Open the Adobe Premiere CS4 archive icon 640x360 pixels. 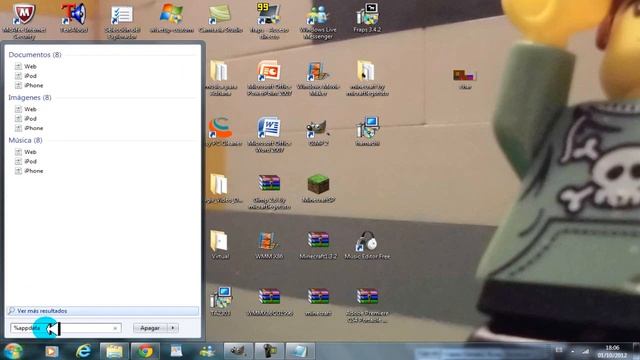(367, 305)
